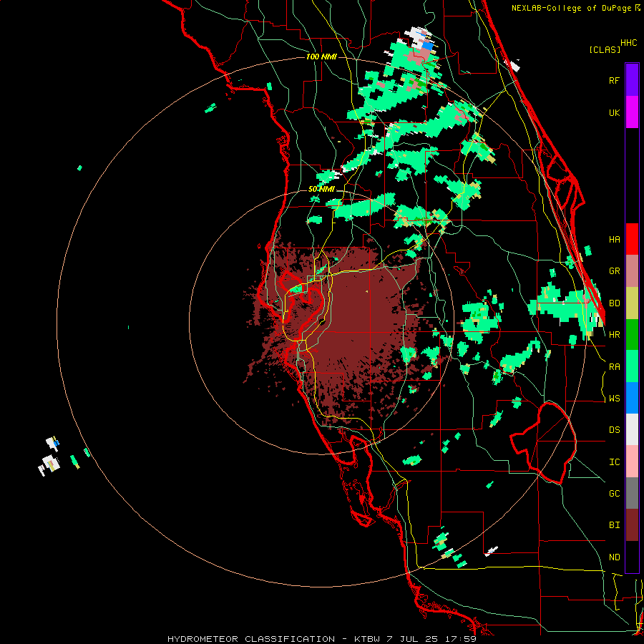The width and height of the screenshot is (644, 644).
Task: Click the blue WS legend swatch
Action: 632,398
